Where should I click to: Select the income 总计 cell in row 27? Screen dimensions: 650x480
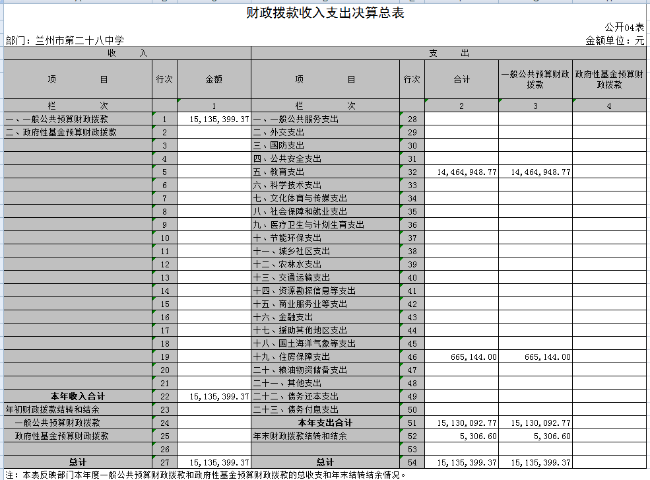pyautogui.click(x=78, y=462)
